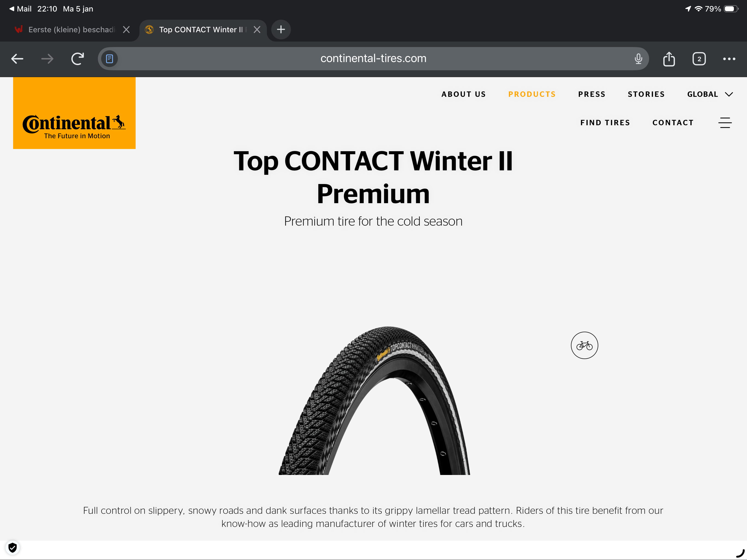Close the Top CONTACT Winter II tab
Viewport: 747px width, 560px height.
coord(257,30)
